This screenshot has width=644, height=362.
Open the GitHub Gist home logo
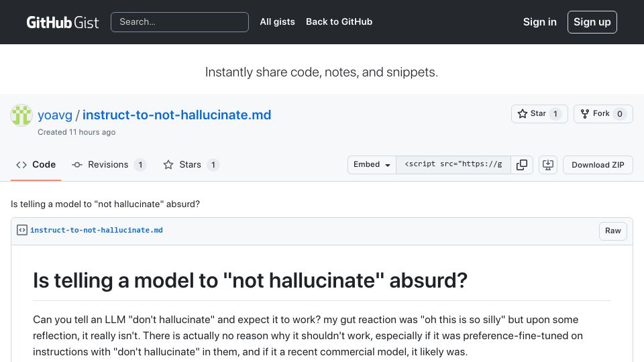click(62, 22)
